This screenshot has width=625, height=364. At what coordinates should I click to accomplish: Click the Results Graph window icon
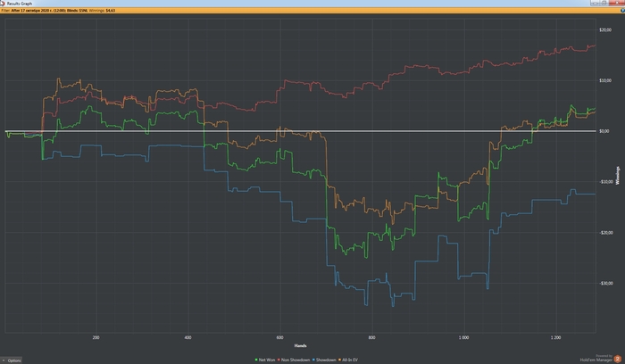(x=3, y=4)
